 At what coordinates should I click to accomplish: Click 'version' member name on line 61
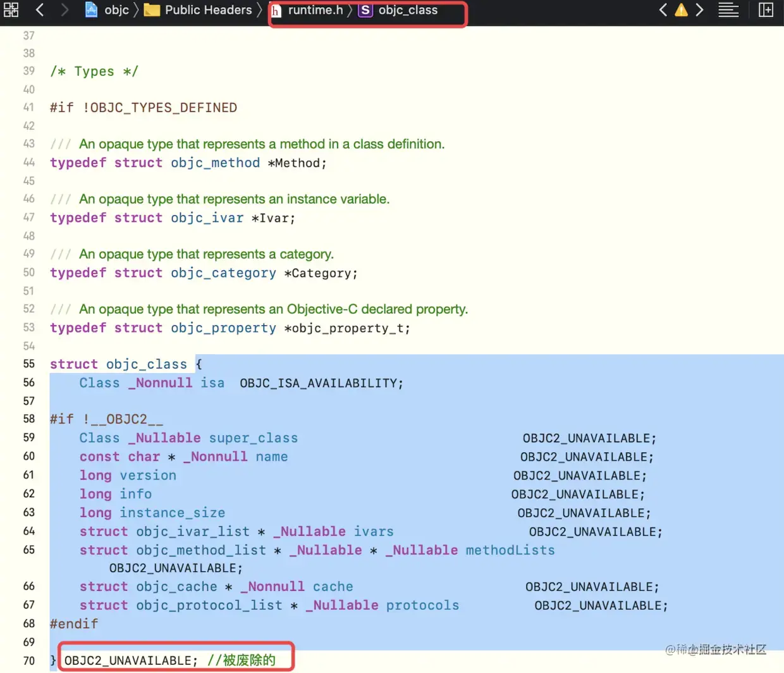point(148,475)
